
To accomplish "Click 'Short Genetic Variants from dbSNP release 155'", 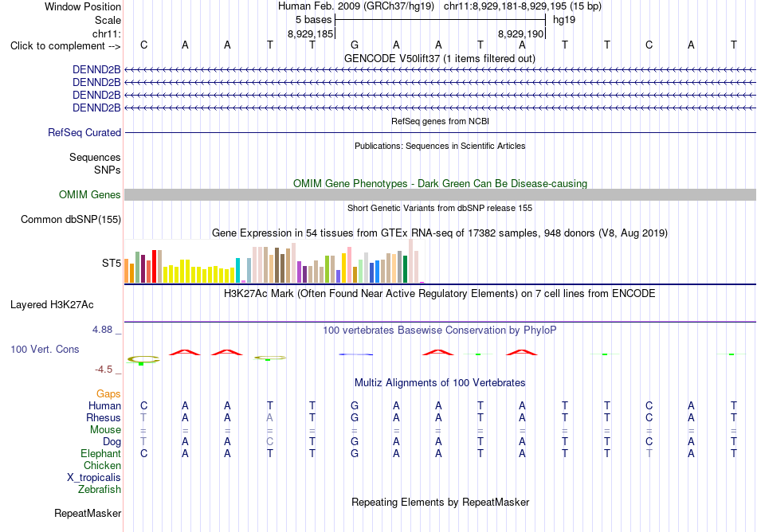I will click(x=440, y=209).
